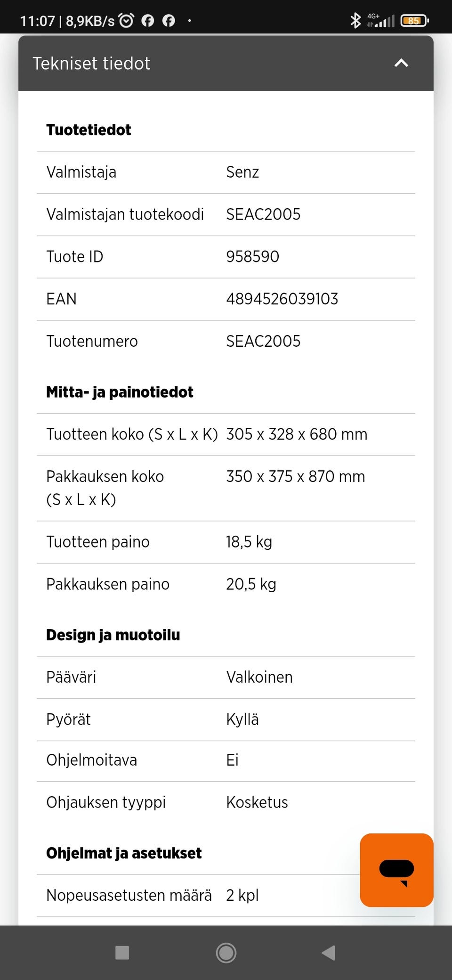Select the product weight 18,5 kg

[249, 542]
